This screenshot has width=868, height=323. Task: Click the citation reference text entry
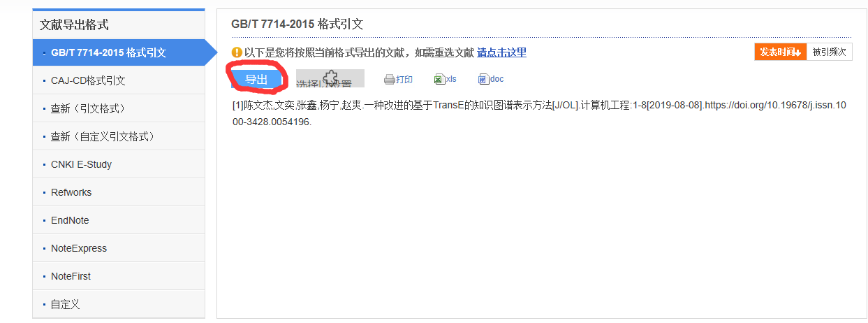(x=539, y=113)
